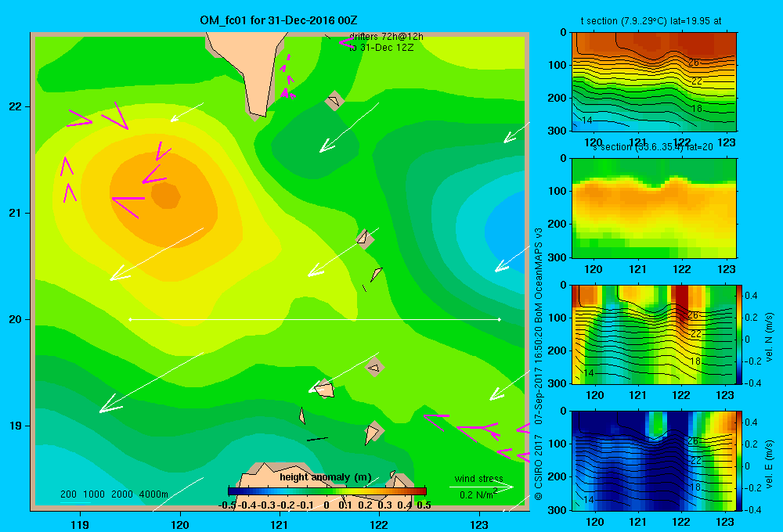Click the east endpoint of the white section line

(500, 319)
